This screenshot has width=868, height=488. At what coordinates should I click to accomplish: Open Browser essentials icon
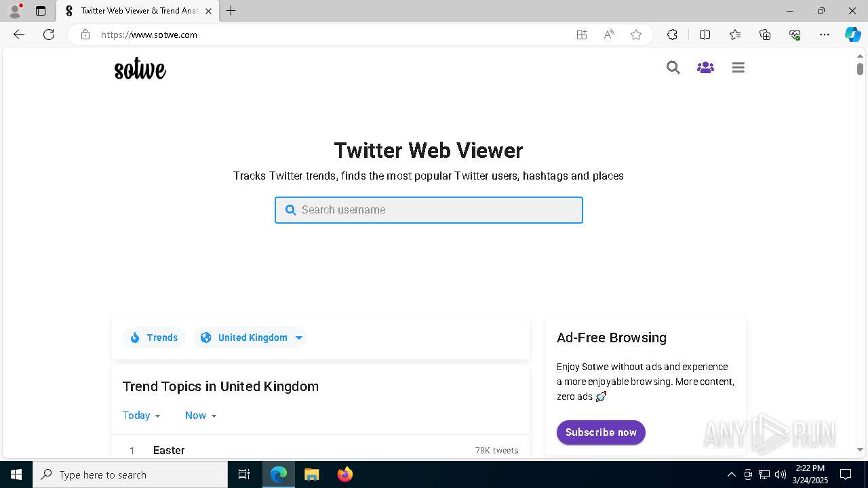point(795,35)
